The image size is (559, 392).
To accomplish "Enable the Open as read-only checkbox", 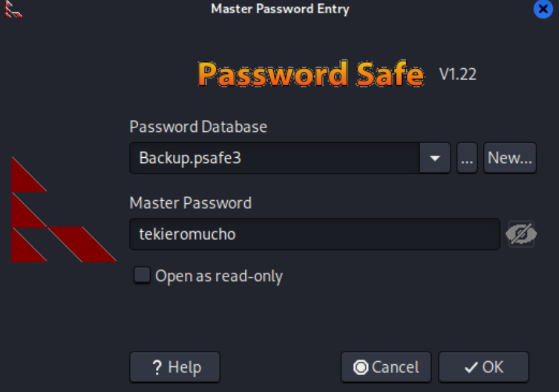I will click(x=143, y=276).
